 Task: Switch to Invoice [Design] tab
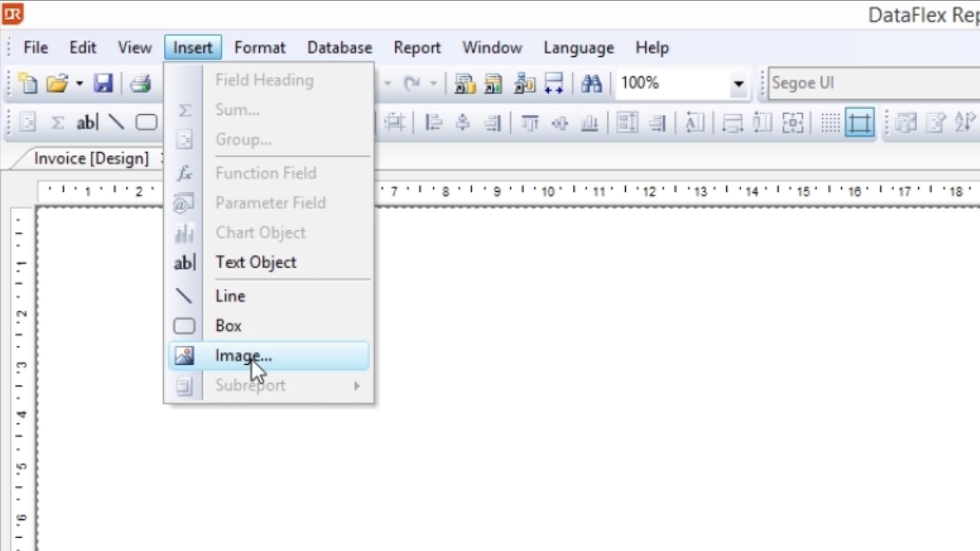[x=91, y=159]
